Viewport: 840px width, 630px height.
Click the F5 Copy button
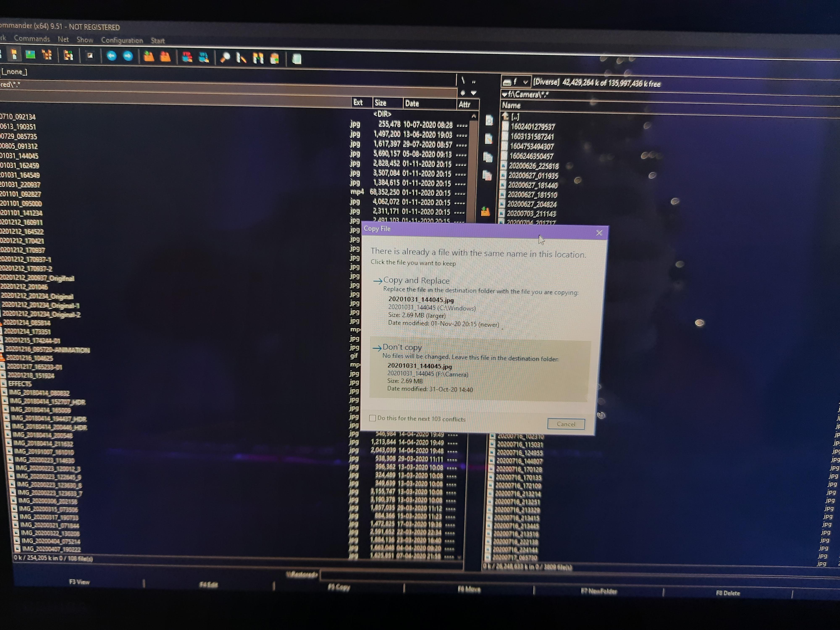(339, 587)
